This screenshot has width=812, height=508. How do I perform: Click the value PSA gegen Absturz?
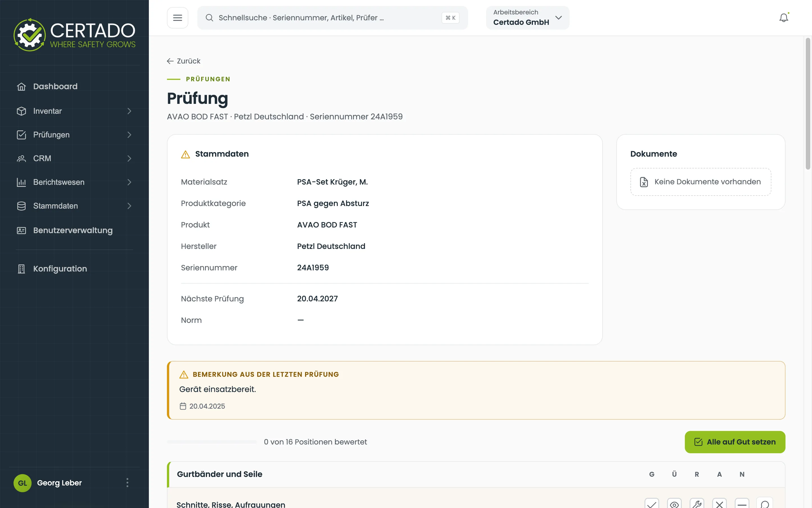[x=333, y=203]
